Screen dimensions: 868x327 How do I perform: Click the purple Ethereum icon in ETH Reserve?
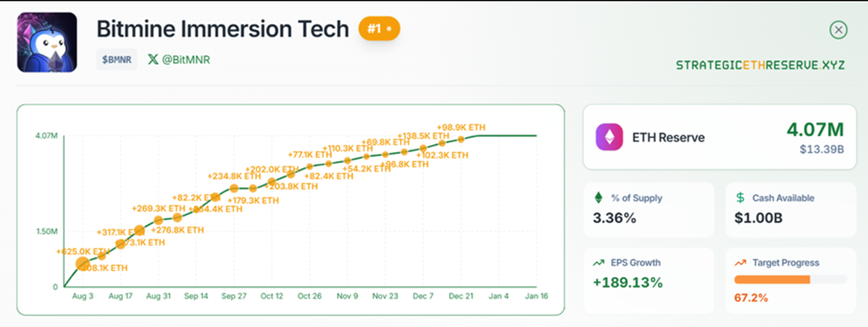pos(610,137)
